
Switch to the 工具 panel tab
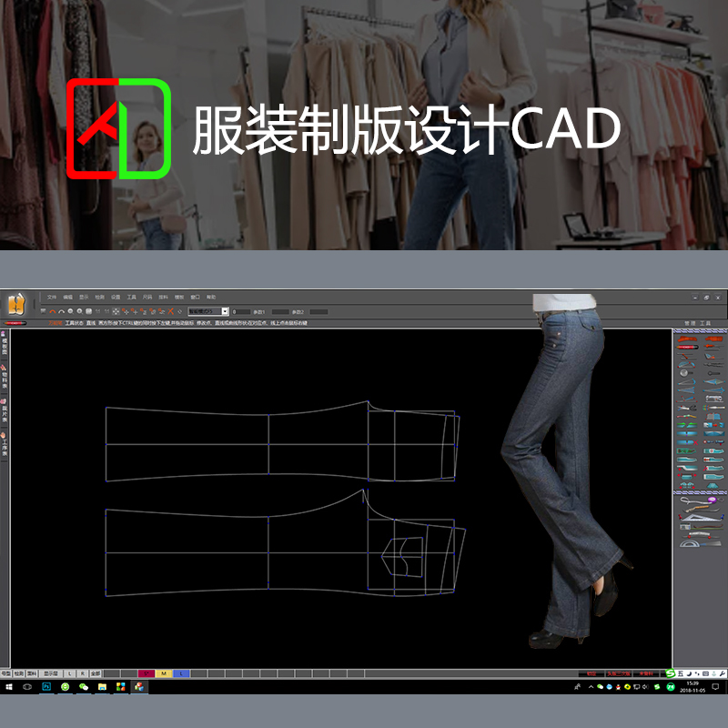[705, 323]
